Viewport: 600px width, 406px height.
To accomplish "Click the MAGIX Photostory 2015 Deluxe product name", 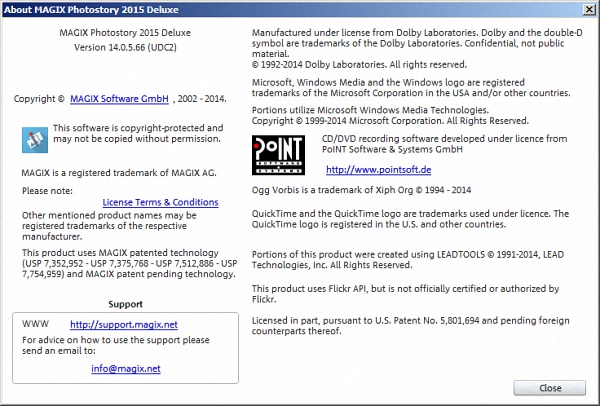I will pyautogui.click(x=125, y=33).
